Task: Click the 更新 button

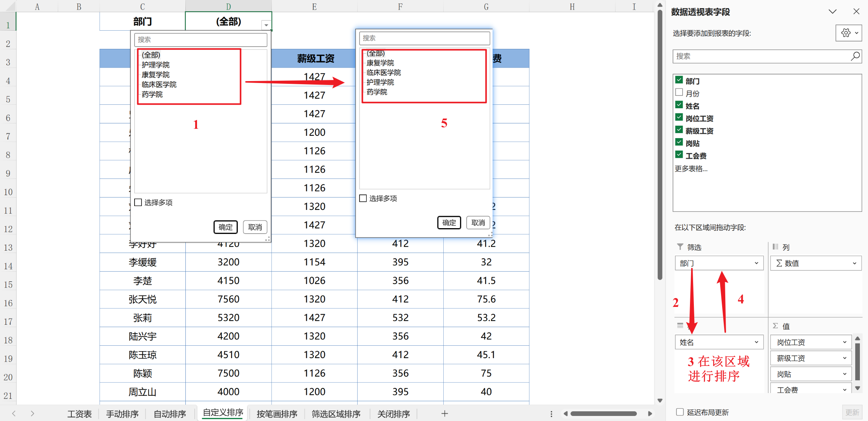Action: point(852,412)
